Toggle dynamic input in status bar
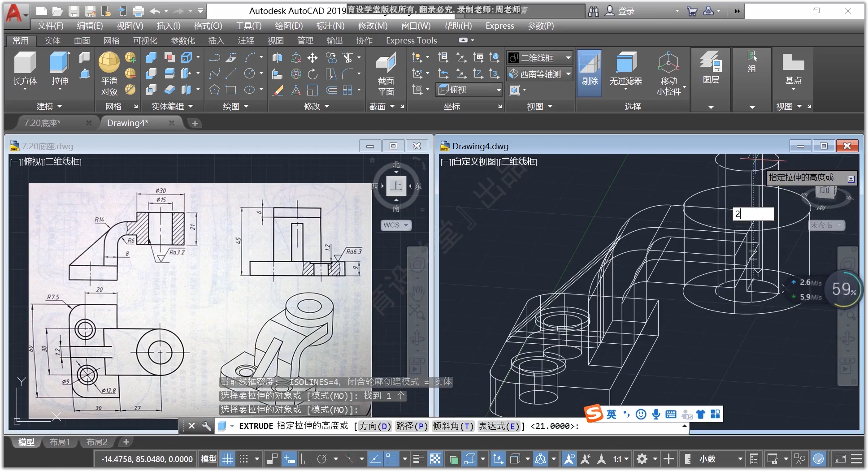Screen dimensions: 868x471 [x=290, y=458]
